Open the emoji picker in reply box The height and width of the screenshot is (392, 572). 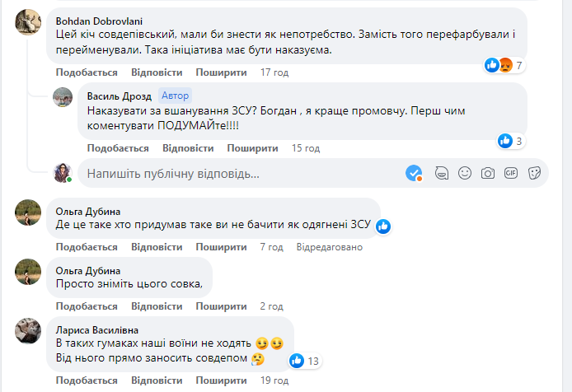465,174
